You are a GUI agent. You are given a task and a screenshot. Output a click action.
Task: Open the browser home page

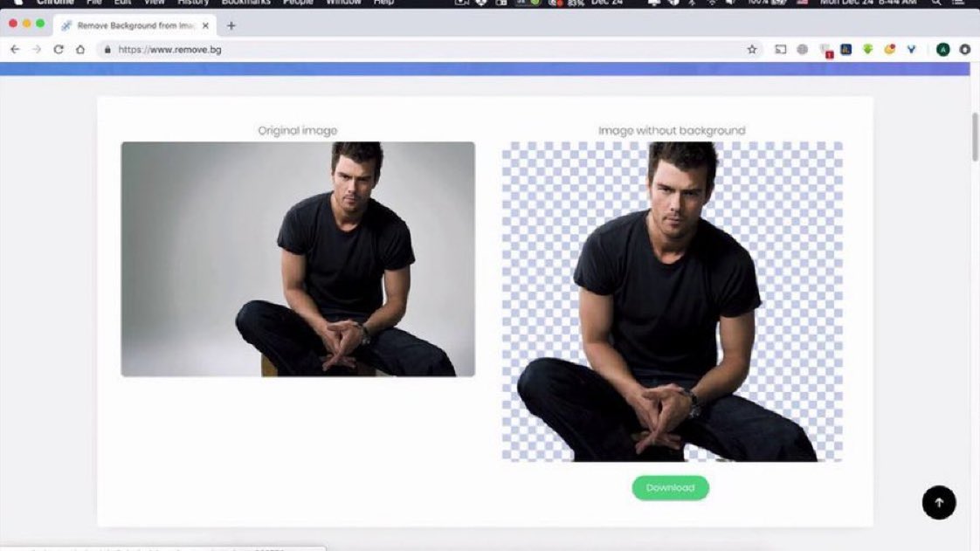click(x=80, y=50)
